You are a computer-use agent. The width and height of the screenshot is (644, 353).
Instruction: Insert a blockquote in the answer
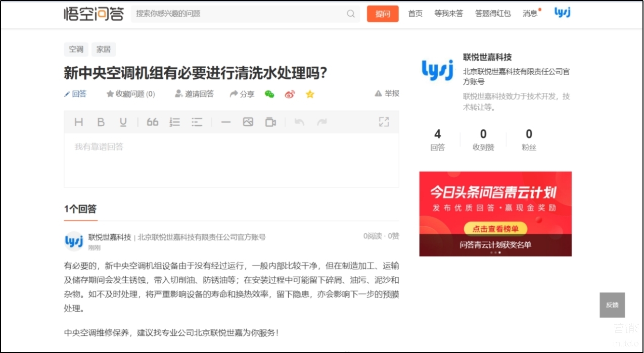pyautogui.click(x=152, y=122)
